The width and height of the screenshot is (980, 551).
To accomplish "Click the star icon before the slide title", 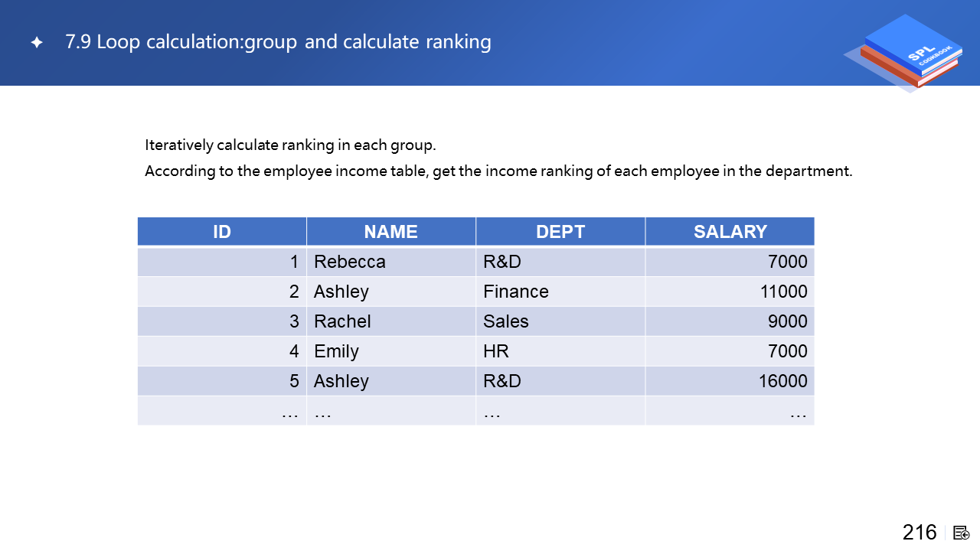I will pos(37,43).
